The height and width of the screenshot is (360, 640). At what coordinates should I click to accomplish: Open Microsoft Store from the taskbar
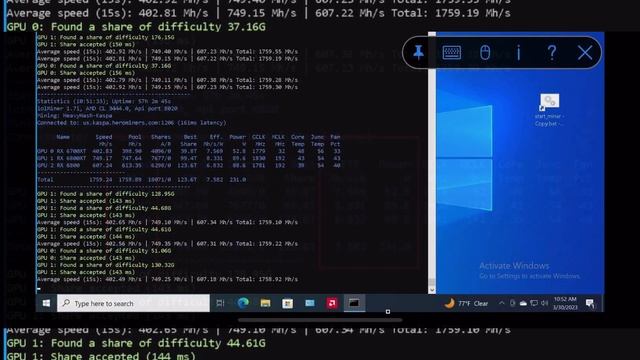[x=287, y=303]
